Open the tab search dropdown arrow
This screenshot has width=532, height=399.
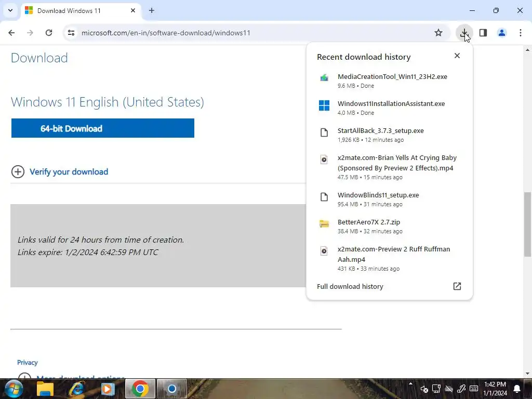tap(10, 10)
